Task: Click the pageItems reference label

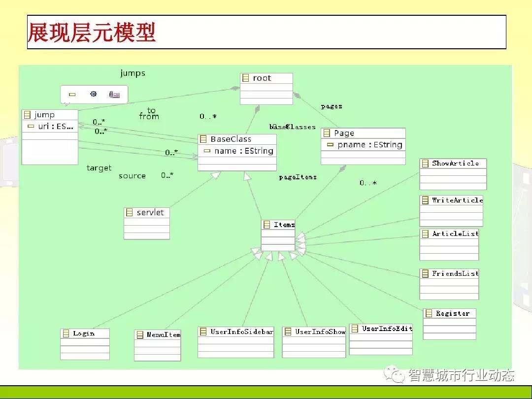Action: (x=298, y=177)
